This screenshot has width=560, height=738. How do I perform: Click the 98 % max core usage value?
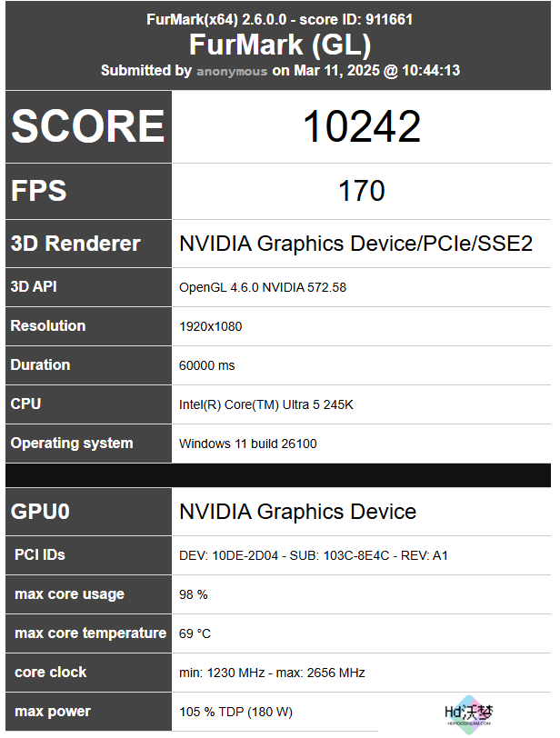pos(193,595)
